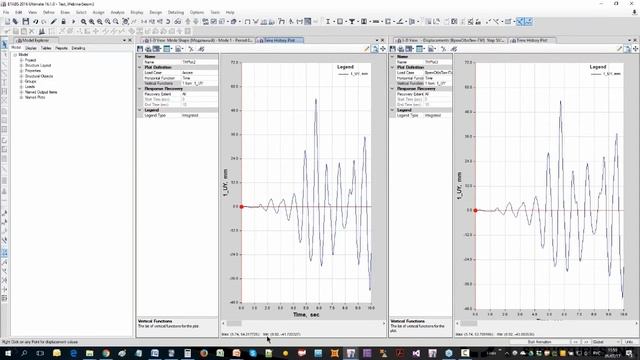640x360 pixels.
Task: Click the rubber band zoom magnifier icon
Action: click(x=84, y=21)
